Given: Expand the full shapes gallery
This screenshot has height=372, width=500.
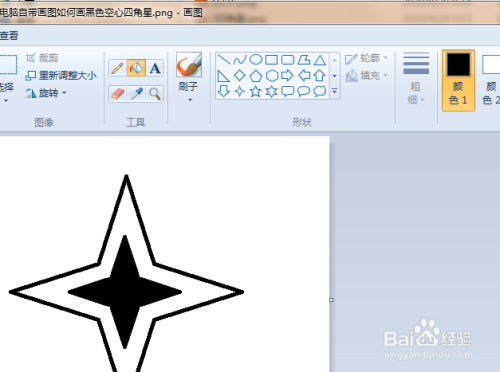Looking at the screenshot, I should pyautogui.click(x=335, y=91).
